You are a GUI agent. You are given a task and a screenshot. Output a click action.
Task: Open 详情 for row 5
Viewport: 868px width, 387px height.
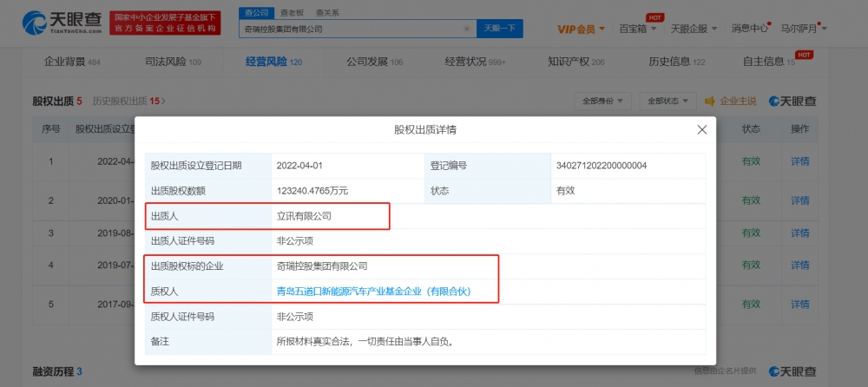click(x=800, y=304)
